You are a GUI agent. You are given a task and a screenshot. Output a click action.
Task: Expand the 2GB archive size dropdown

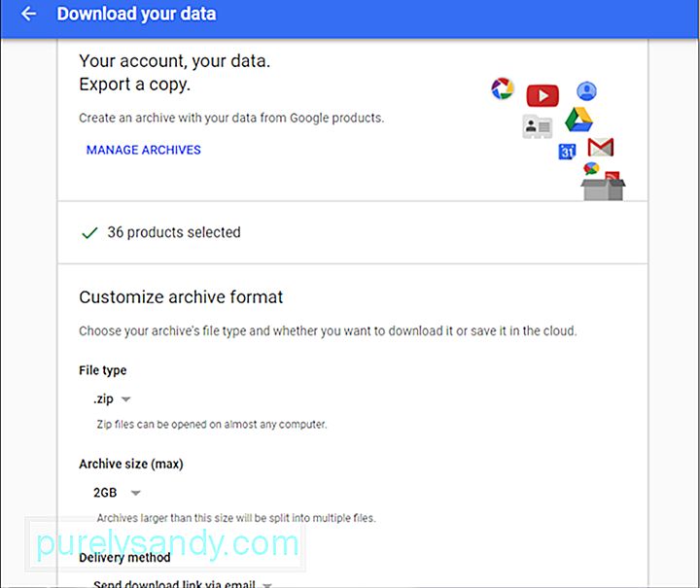pyautogui.click(x=117, y=493)
